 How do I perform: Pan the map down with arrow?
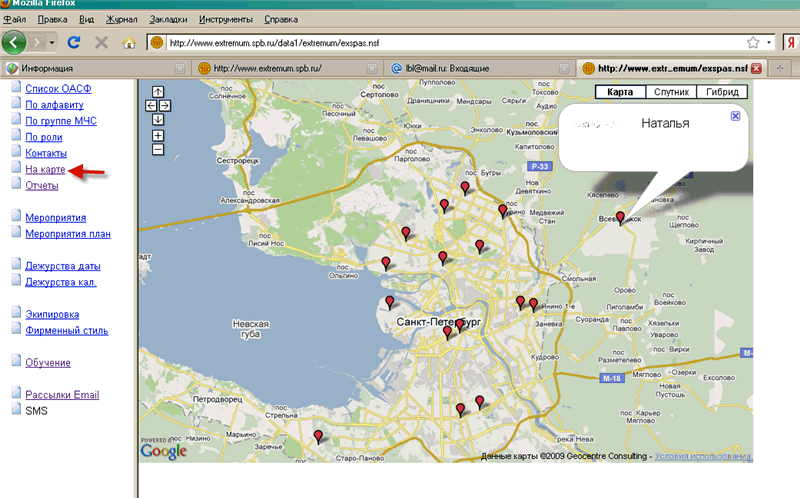(x=158, y=119)
